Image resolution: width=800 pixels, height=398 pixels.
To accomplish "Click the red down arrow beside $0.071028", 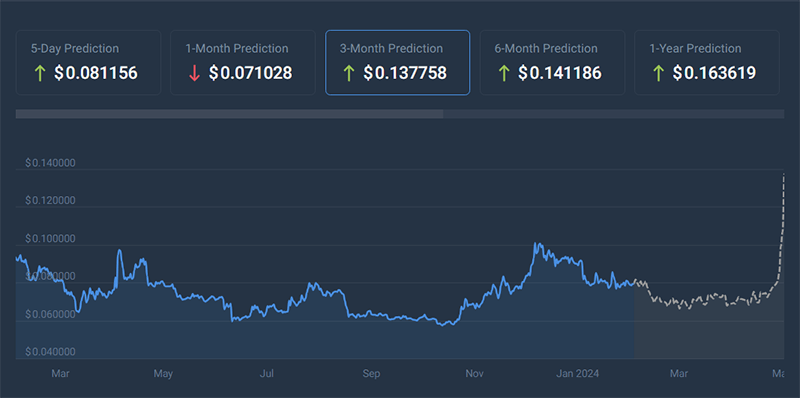I will [x=194, y=73].
